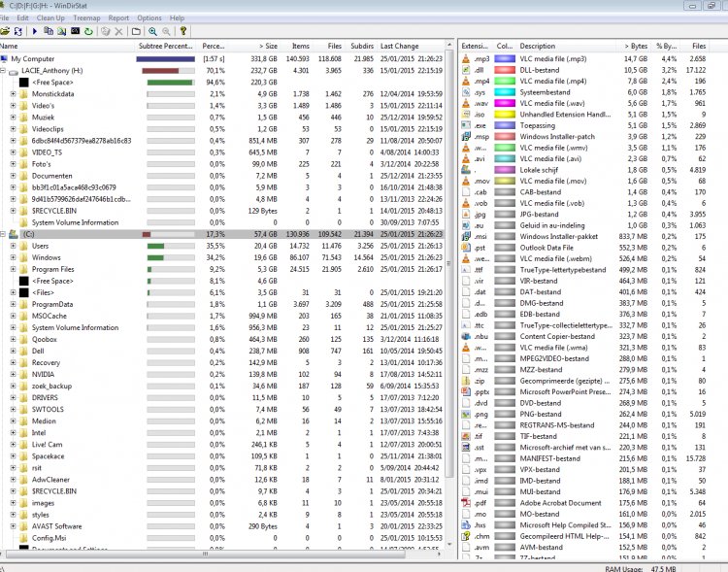The image size is (728, 572).
Task: Expand the Monstickdata folder
Action: [x=13, y=94]
